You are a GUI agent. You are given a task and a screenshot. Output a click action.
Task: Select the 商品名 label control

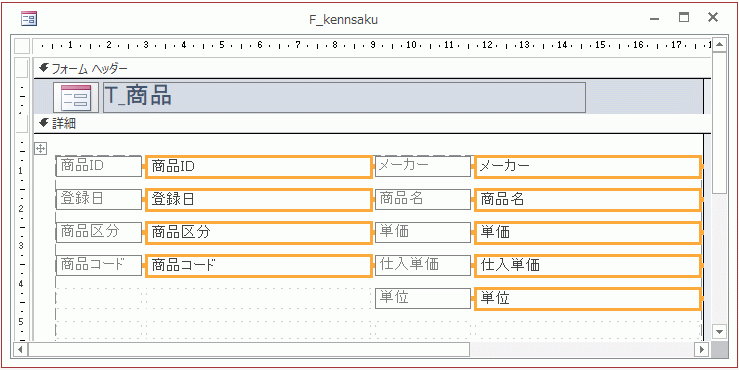pos(423,199)
